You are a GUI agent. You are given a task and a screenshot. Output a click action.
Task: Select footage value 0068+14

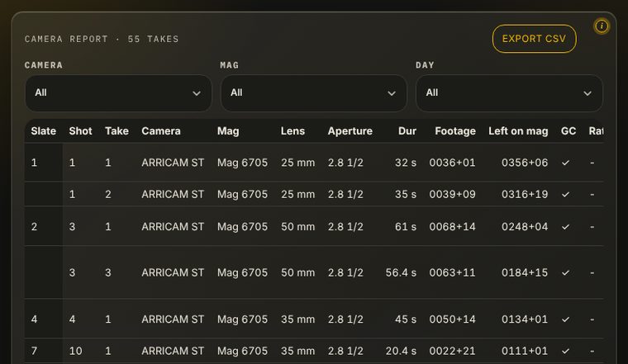pyautogui.click(x=452, y=227)
